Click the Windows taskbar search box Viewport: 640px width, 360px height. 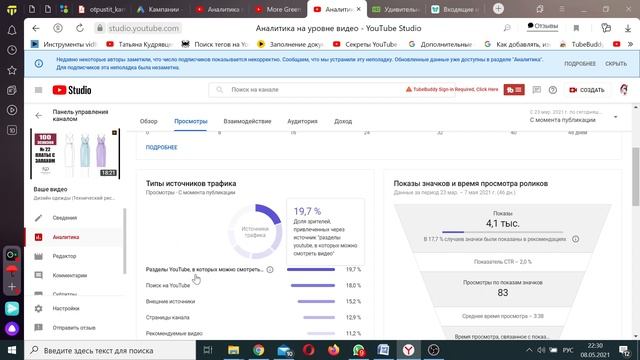(110, 350)
